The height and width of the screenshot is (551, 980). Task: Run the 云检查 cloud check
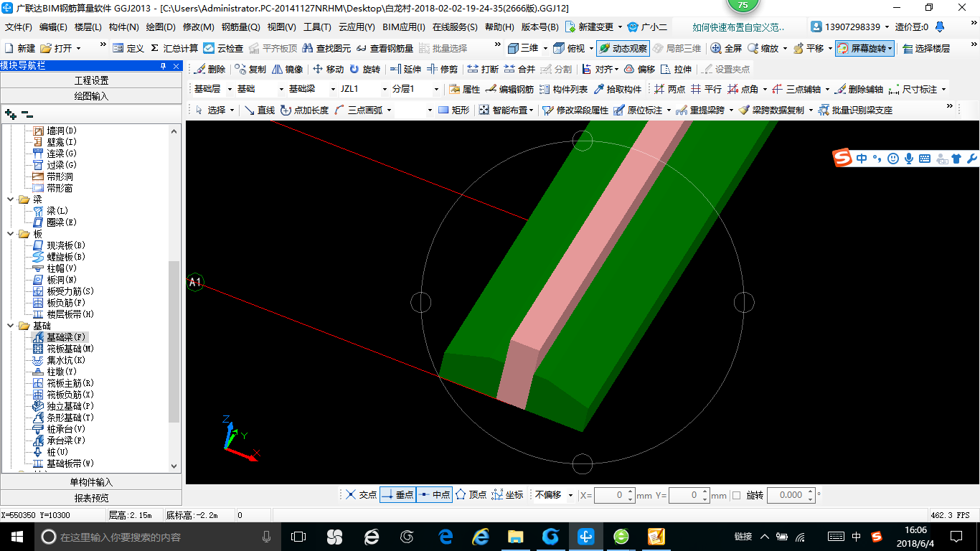(x=223, y=49)
